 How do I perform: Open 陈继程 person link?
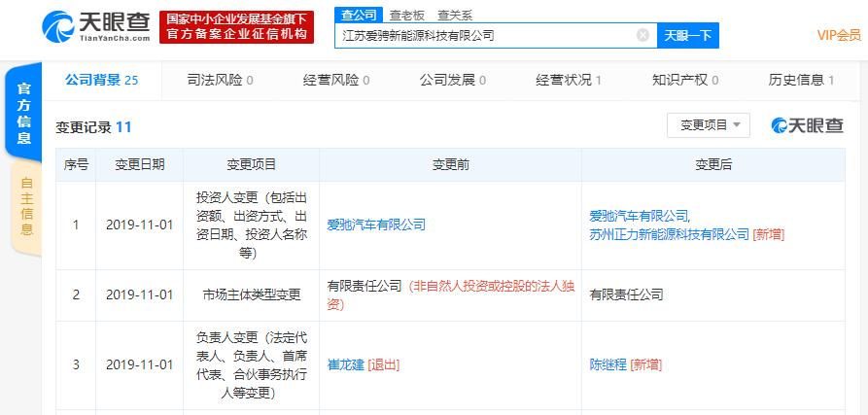(x=608, y=365)
